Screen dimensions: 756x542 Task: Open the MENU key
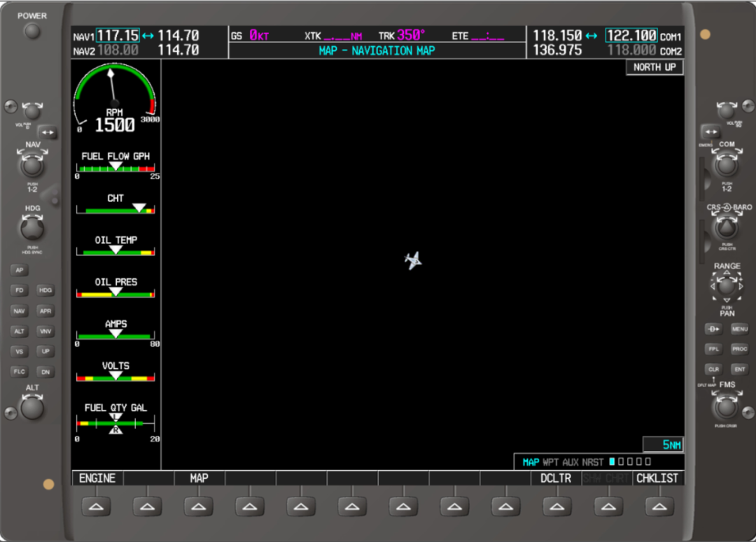point(739,329)
